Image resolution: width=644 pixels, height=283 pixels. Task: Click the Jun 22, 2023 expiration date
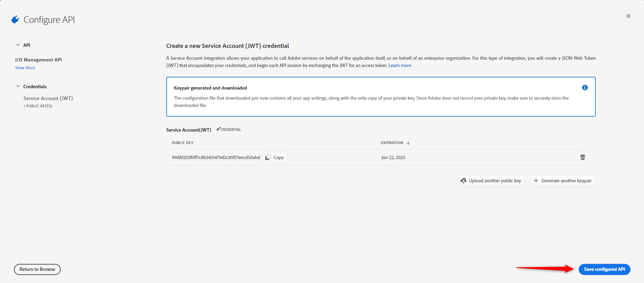pyautogui.click(x=393, y=157)
